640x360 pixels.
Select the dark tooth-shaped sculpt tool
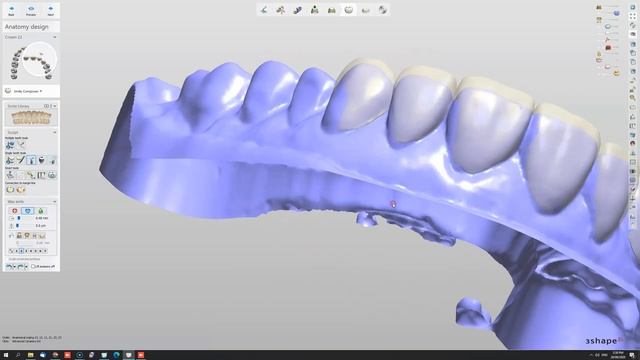42,160
